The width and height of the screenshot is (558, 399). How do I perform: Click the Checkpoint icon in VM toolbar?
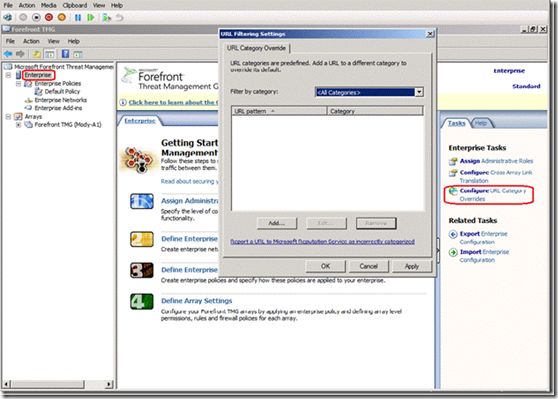pyautogui.click(x=106, y=17)
